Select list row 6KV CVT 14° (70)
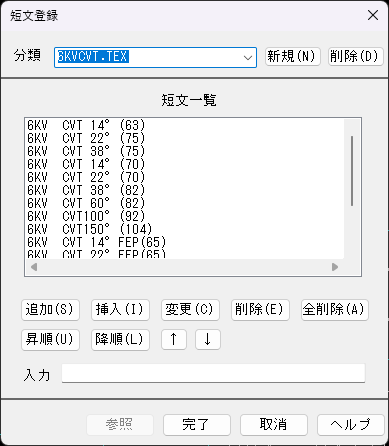Screen dimensions: 389x446 (x=185, y=164)
